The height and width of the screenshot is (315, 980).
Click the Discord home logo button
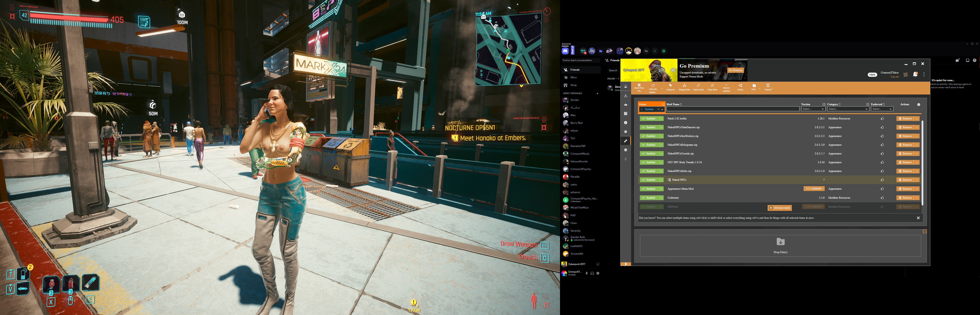click(x=565, y=51)
